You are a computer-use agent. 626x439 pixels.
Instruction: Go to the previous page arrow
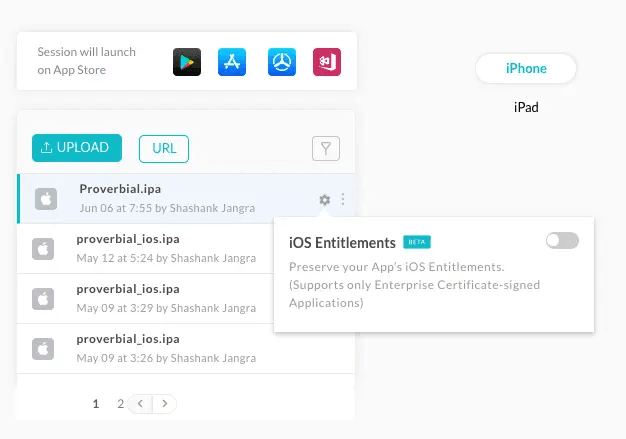[x=141, y=404]
